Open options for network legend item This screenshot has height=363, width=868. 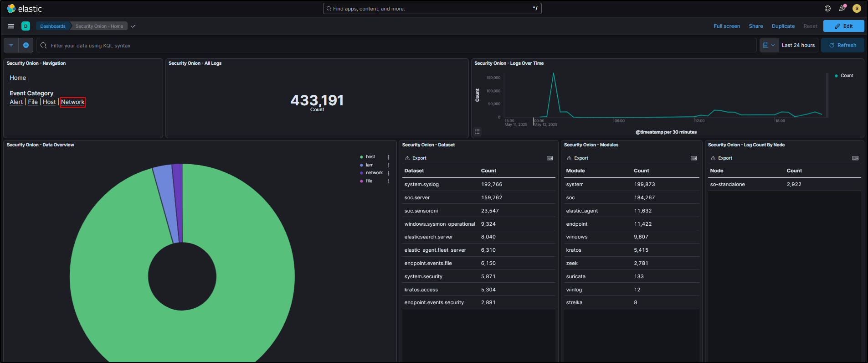coord(388,173)
